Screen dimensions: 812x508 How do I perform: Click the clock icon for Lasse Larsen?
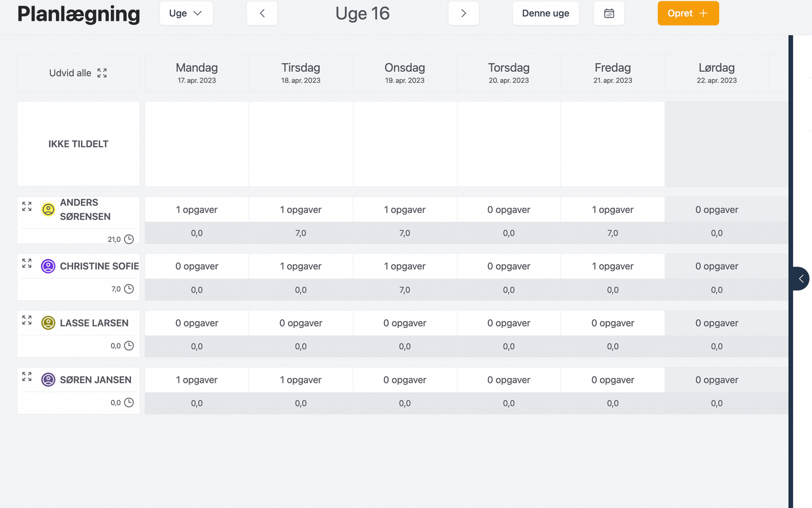tap(129, 346)
